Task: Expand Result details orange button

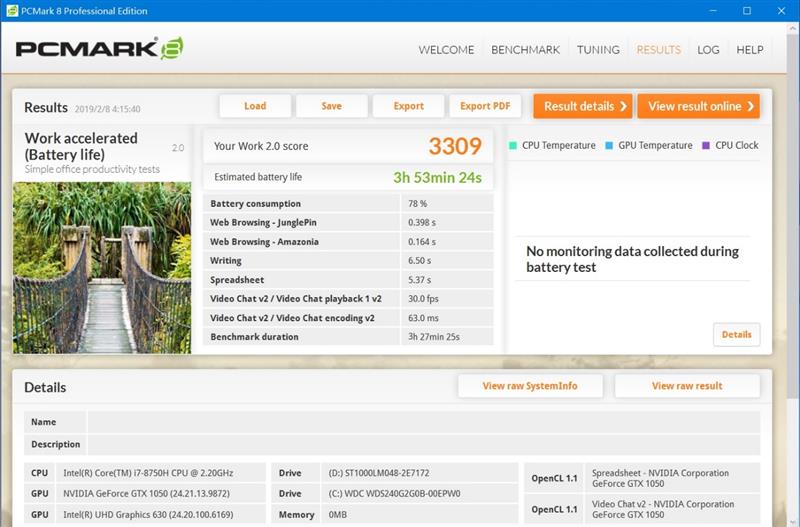Action: pyautogui.click(x=583, y=106)
